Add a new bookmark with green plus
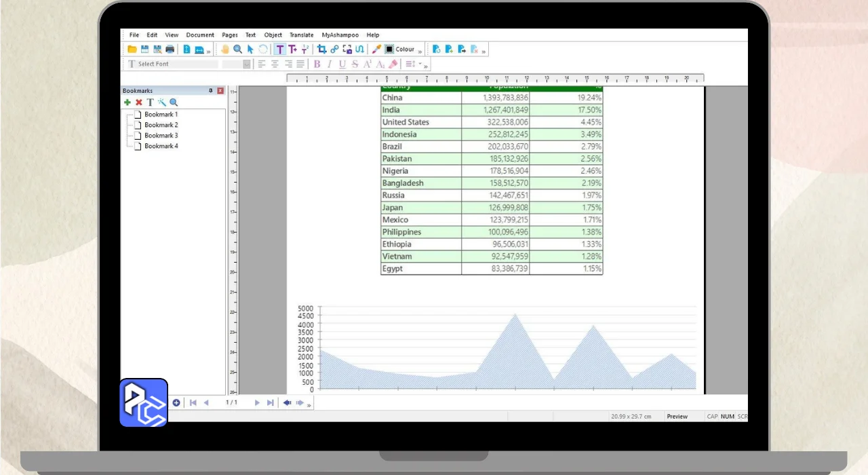Screen dimensions: 868x475 click(127, 102)
